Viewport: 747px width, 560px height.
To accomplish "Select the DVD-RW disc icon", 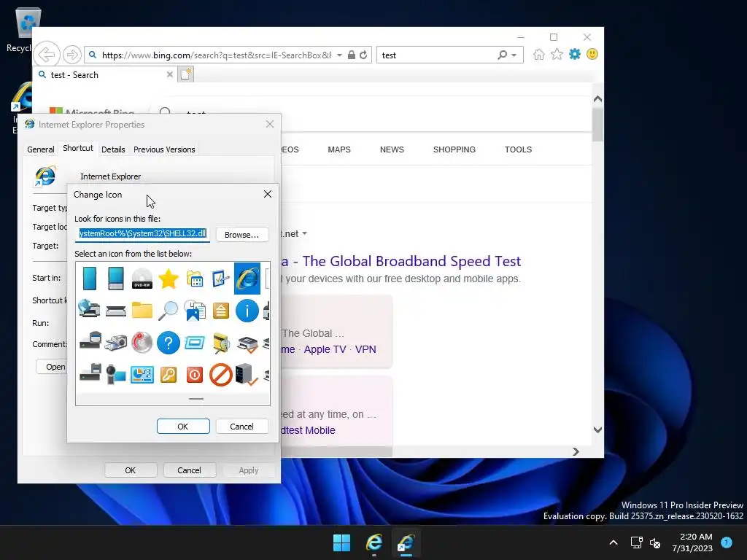I will point(142,279).
